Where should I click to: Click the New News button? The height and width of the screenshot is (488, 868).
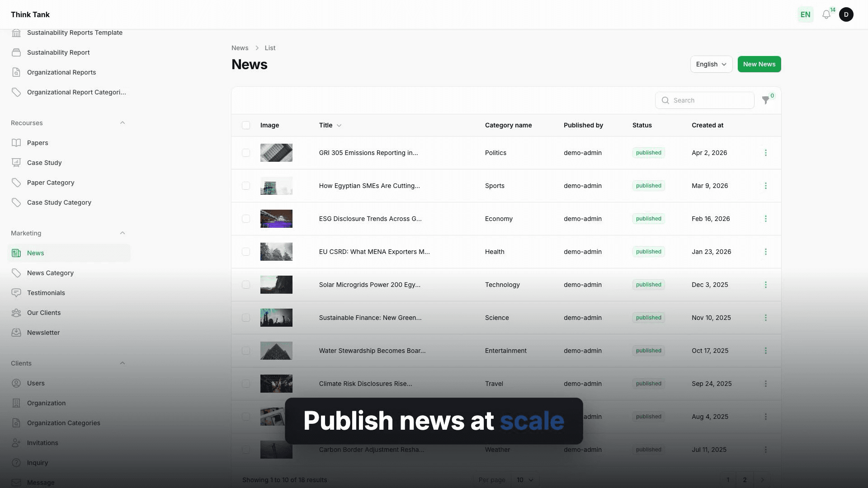click(x=759, y=64)
